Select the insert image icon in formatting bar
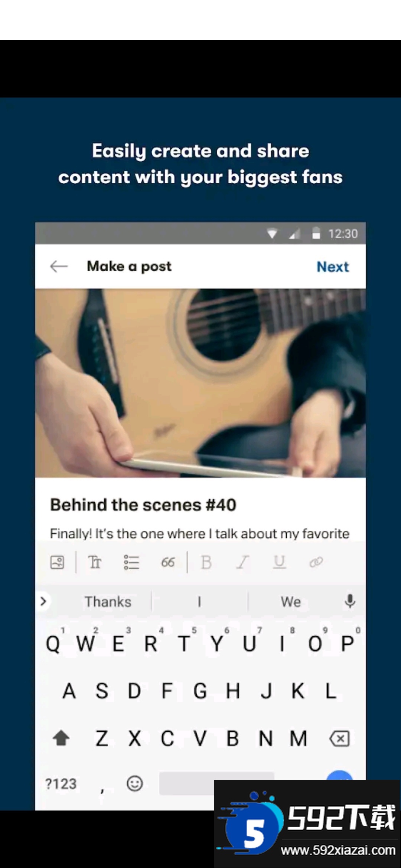Screen dimensions: 401x868 (x=57, y=562)
